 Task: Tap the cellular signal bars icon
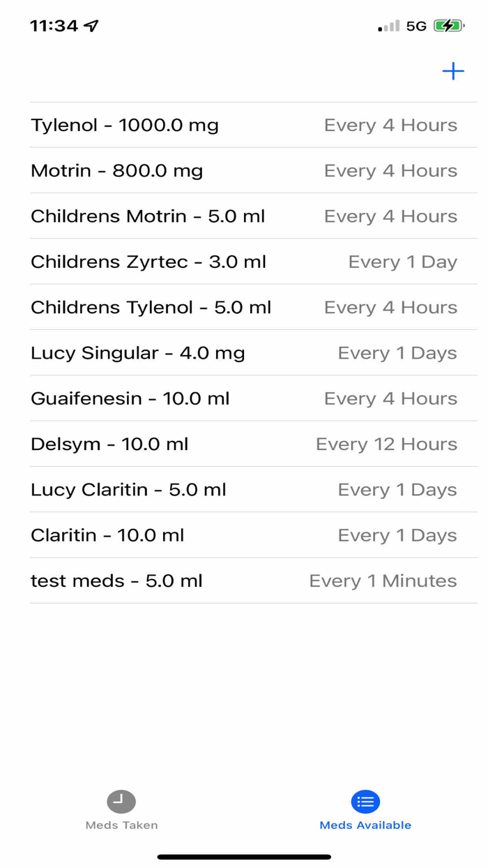tap(388, 27)
